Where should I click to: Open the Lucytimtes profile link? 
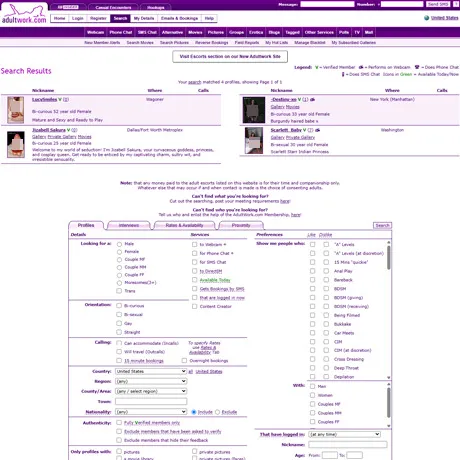click(44, 99)
